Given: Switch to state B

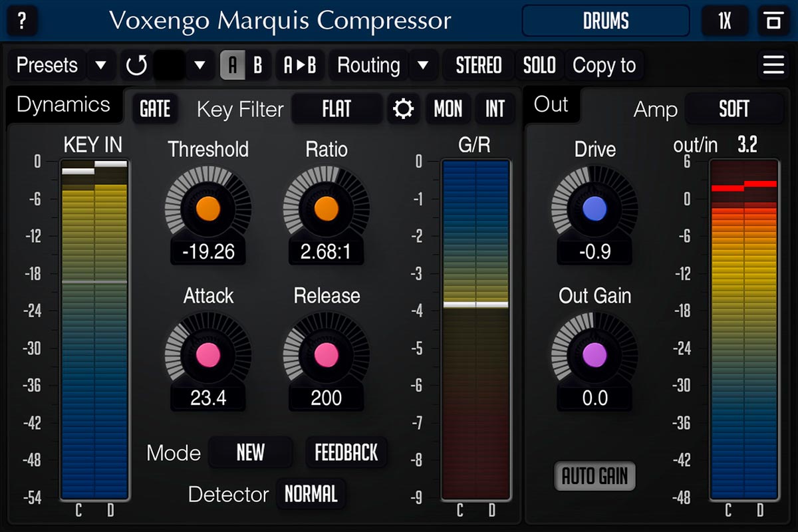Looking at the screenshot, I should point(258,66).
